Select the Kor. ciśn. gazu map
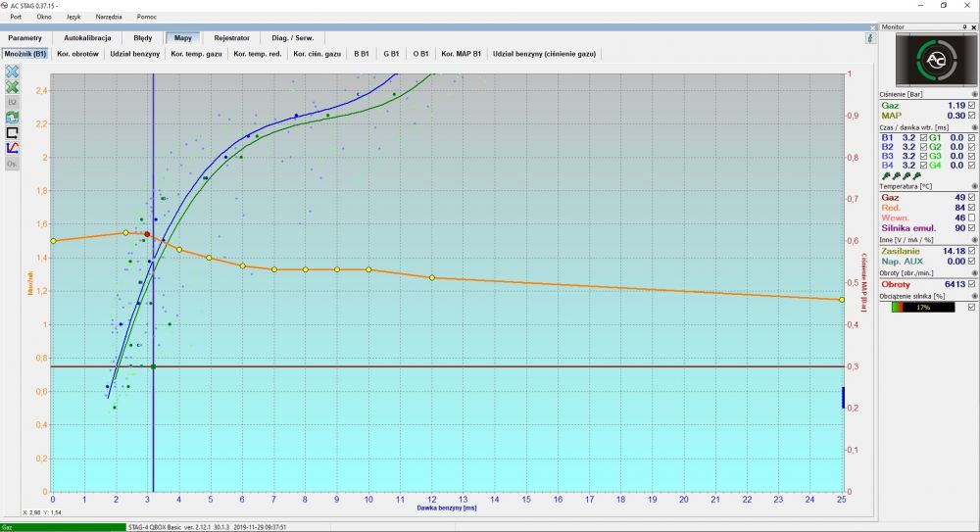Screen dimensions: 980x532 (317, 54)
